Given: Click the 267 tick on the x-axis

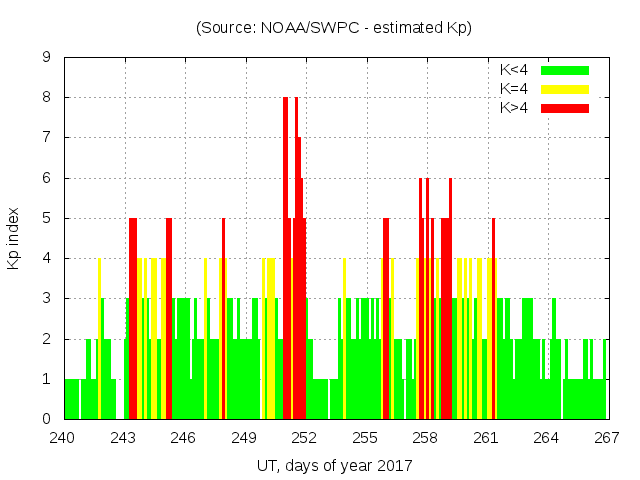Looking at the screenshot, I should pos(606,437).
